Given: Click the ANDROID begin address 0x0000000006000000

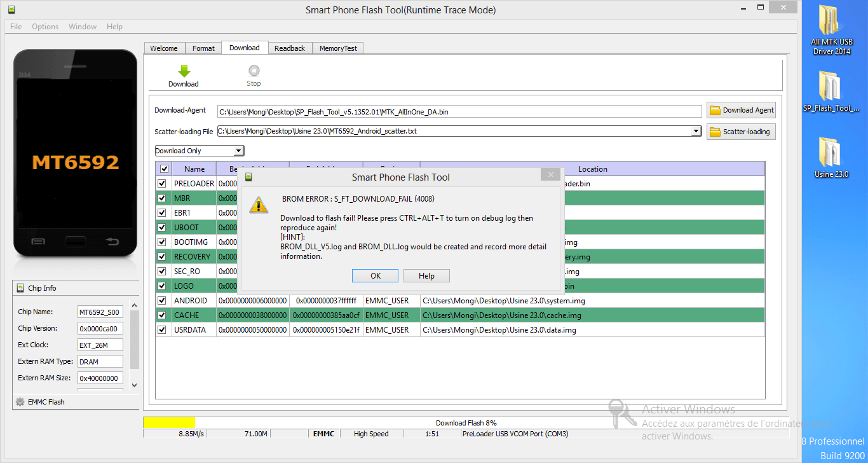Looking at the screenshot, I should click(x=253, y=301).
